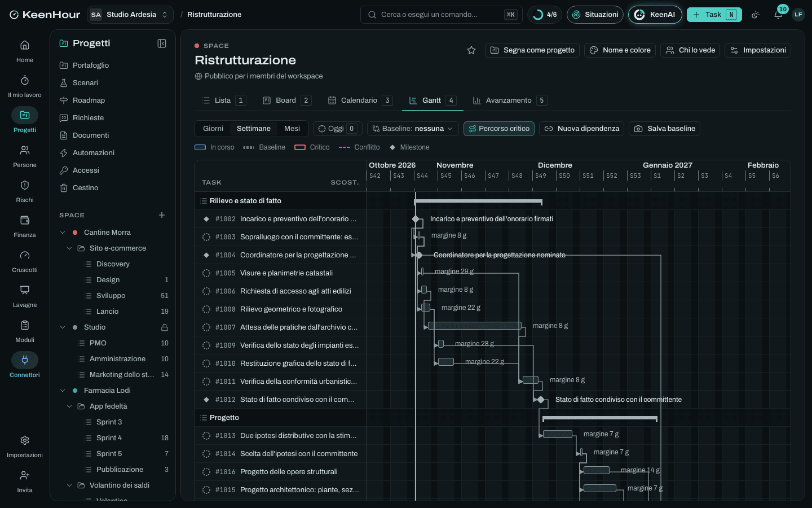Switch theme with moon icon

pyautogui.click(x=756, y=15)
